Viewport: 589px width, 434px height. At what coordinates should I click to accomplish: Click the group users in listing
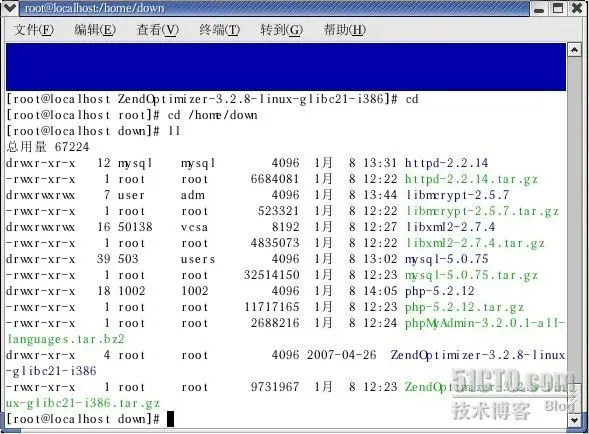click(198, 259)
